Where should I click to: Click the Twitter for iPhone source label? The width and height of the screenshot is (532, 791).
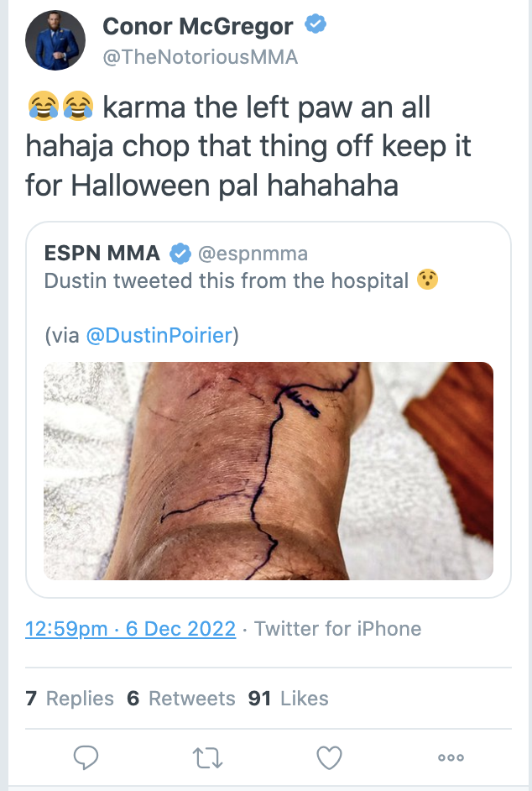pyautogui.click(x=337, y=629)
